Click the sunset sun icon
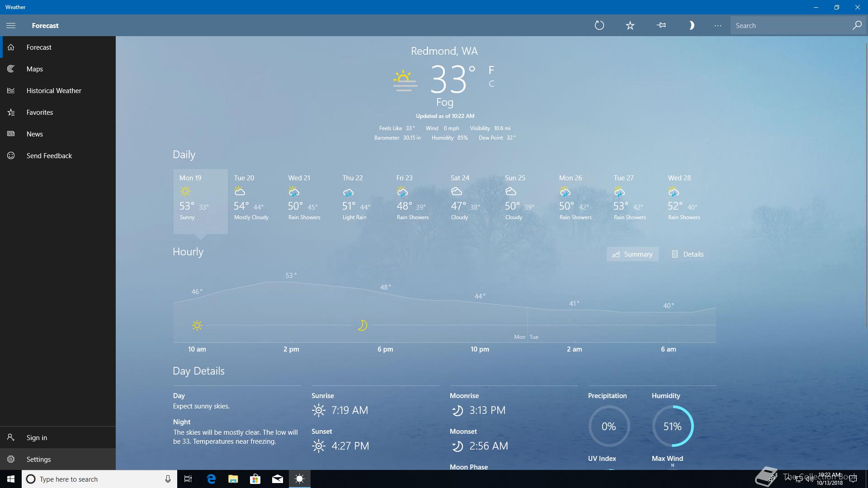 click(319, 446)
